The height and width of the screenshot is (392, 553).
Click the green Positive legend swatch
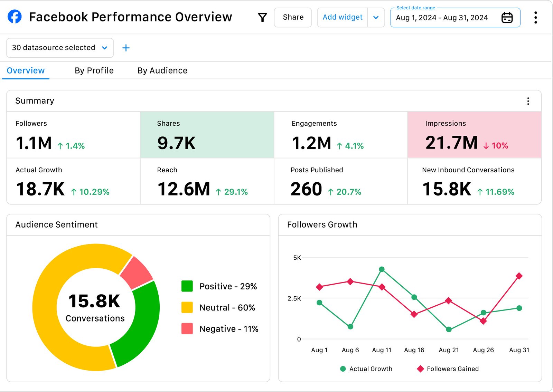(x=187, y=286)
